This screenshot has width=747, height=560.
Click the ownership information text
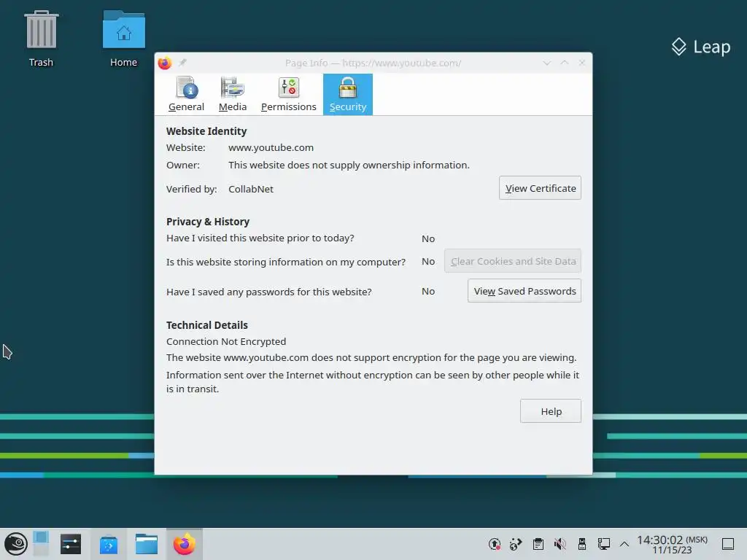click(349, 165)
